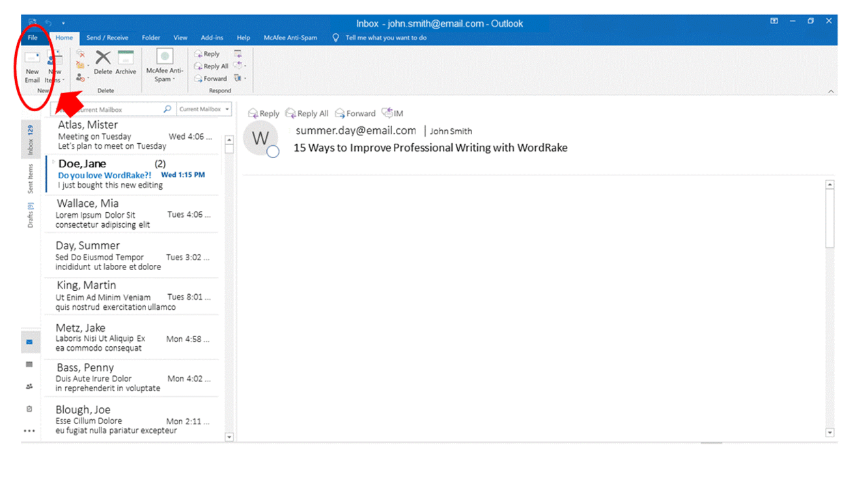Screen dimensions: 868x488
Task: Open the People view in navigation bar
Action: 29,386
